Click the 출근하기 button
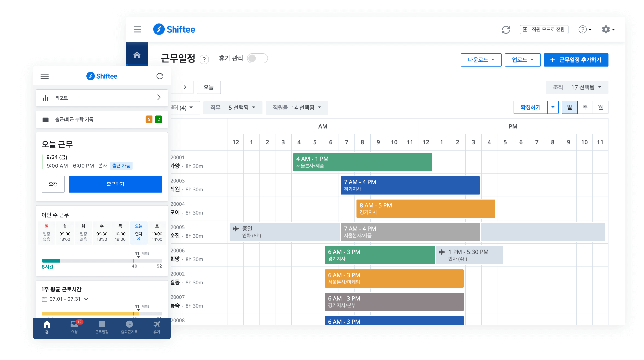Screen dimensions: 644x360 point(115,184)
